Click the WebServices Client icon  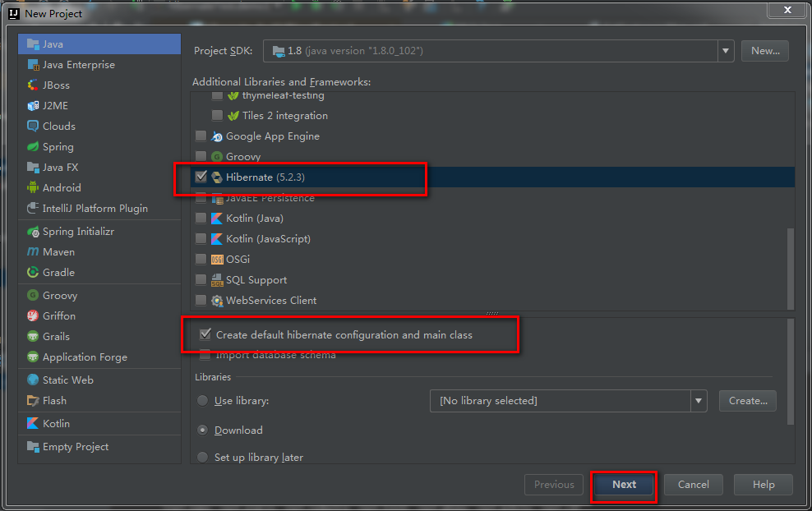pos(217,301)
